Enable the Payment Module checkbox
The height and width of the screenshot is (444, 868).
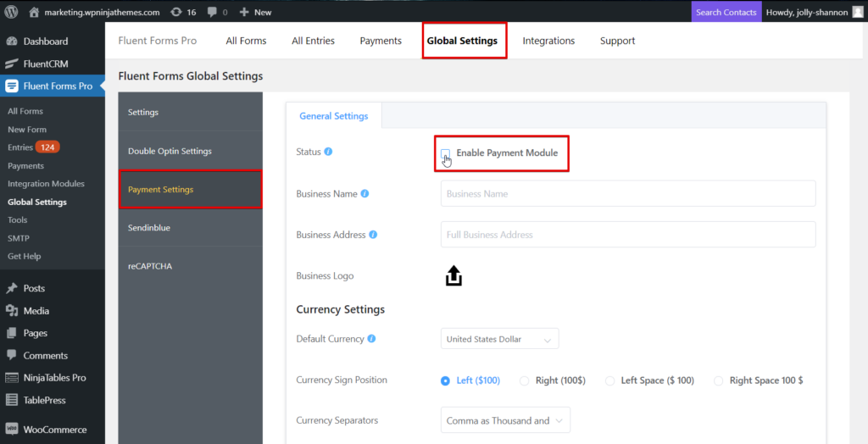click(x=446, y=153)
